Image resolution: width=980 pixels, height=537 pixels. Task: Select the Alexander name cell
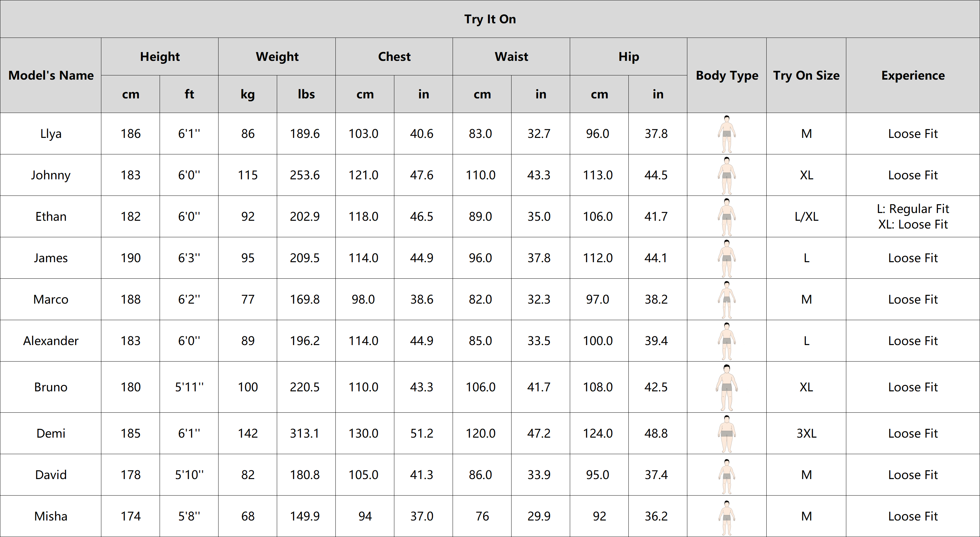51,341
